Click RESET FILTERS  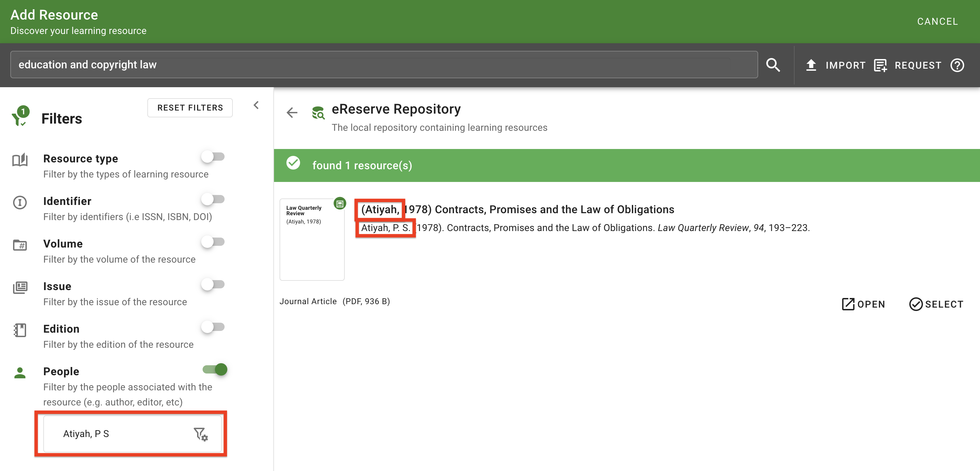point(190,108)
